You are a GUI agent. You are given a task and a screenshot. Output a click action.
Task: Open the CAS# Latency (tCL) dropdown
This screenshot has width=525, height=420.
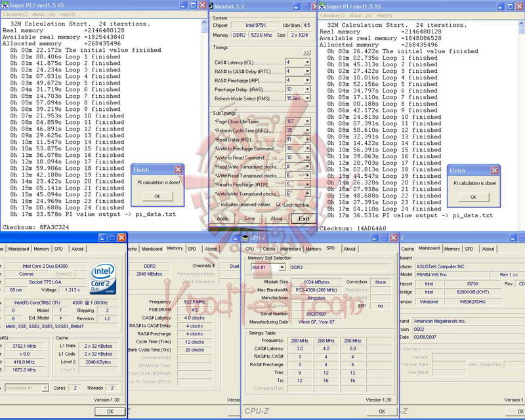click(x=307, y=62)
